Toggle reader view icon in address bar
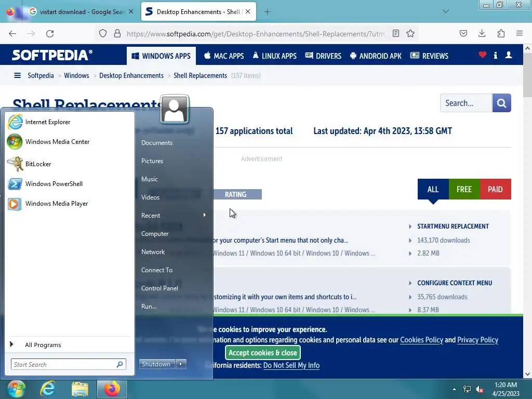Screen dimensions: 532x399 coord(395,33)
